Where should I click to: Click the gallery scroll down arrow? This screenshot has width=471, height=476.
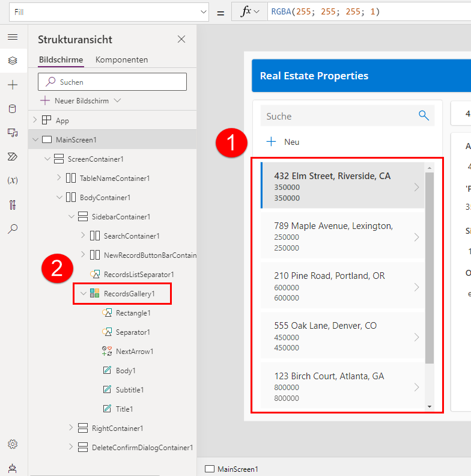click(430, 406)
